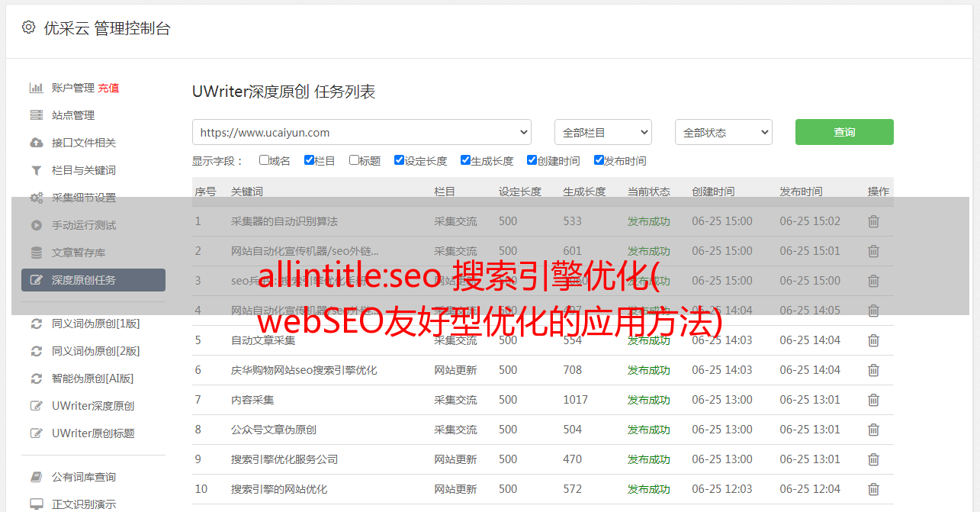The image size is (980, 512).
Task: Click the 生成长度 column header
Action: (x=585, y=192)
